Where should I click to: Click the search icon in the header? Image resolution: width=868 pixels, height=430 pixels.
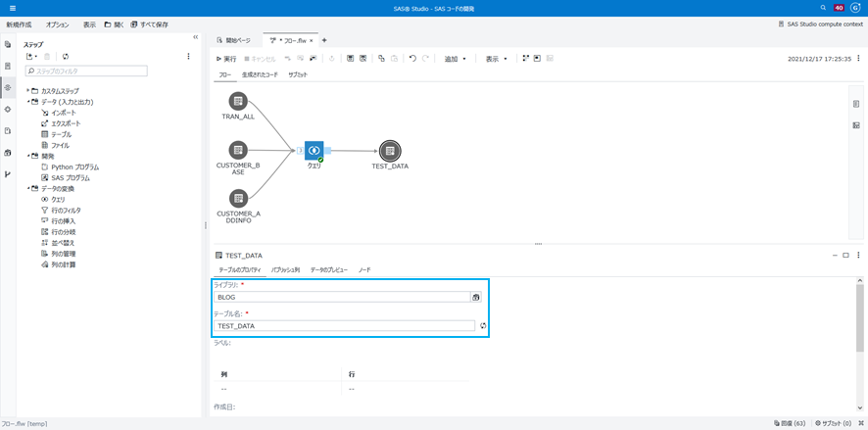pos(823,8)
